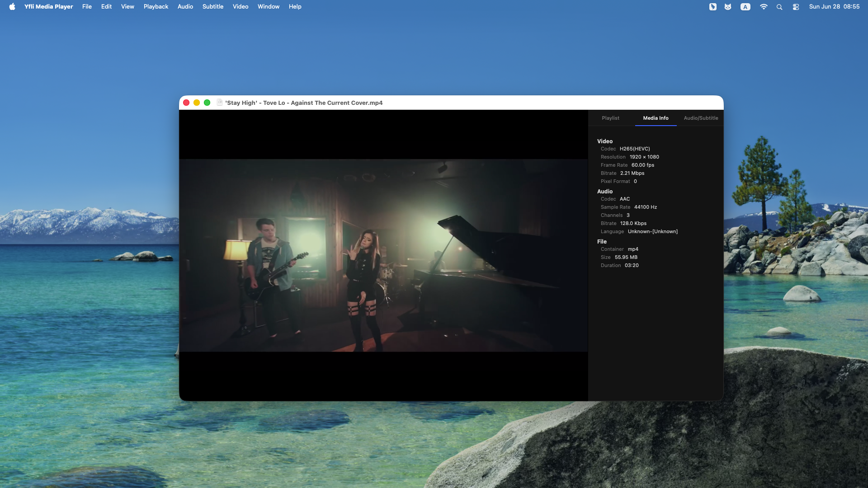The height and width of the screenshot is (488, 868).
Task: Open the File menu
Action: (87, 6)
